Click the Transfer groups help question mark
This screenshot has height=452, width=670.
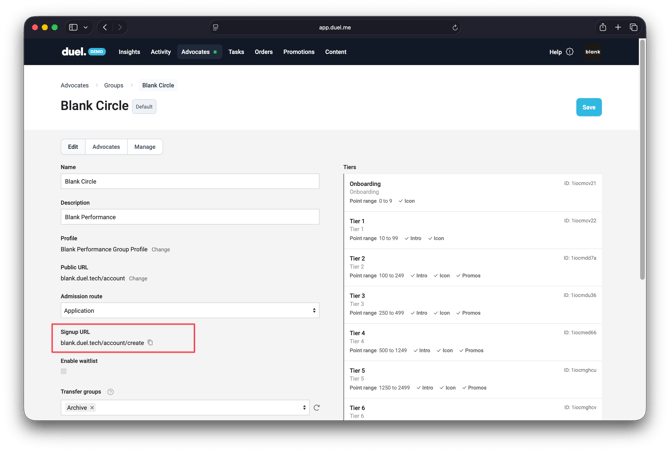111,392
